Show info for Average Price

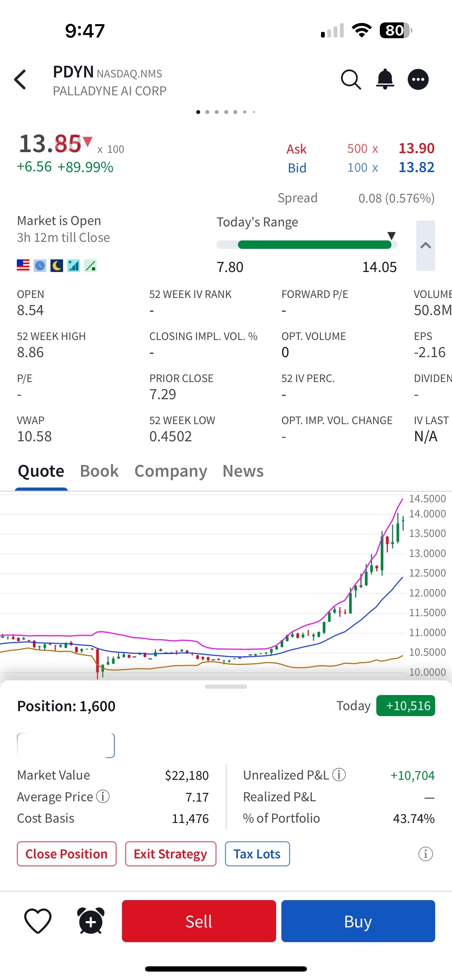coord(103,796)
